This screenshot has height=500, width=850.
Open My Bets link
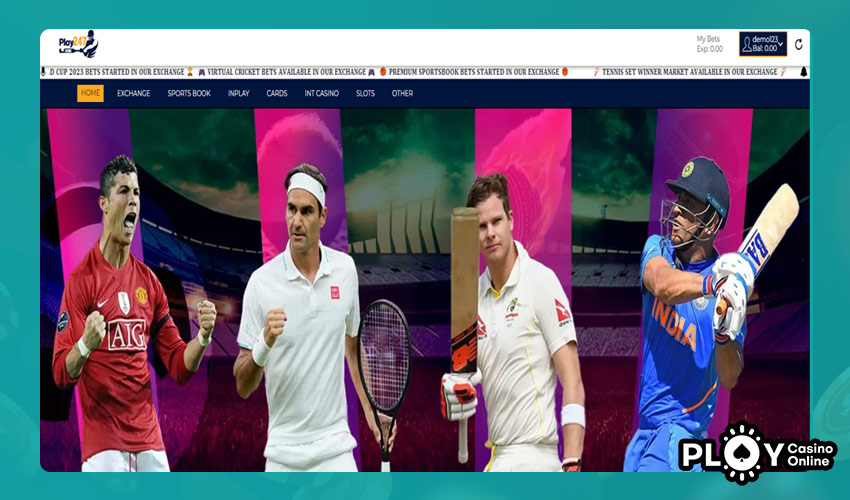click(708, 39)
